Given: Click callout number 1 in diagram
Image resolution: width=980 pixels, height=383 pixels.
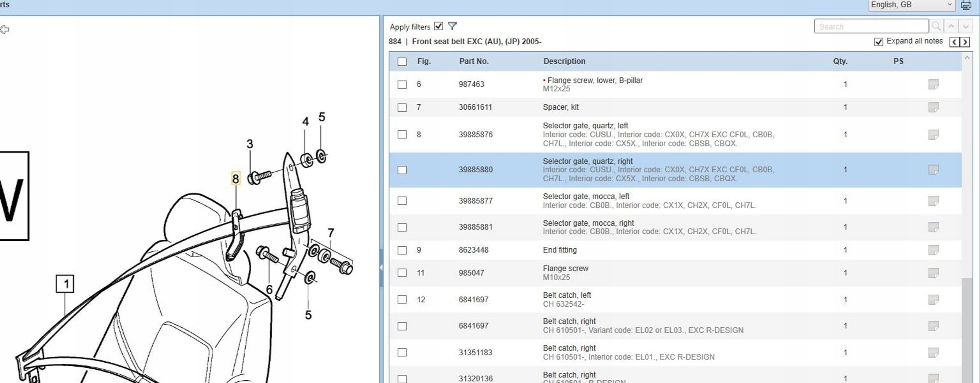Looking at the screenshot, I should (x=65, y=284).
